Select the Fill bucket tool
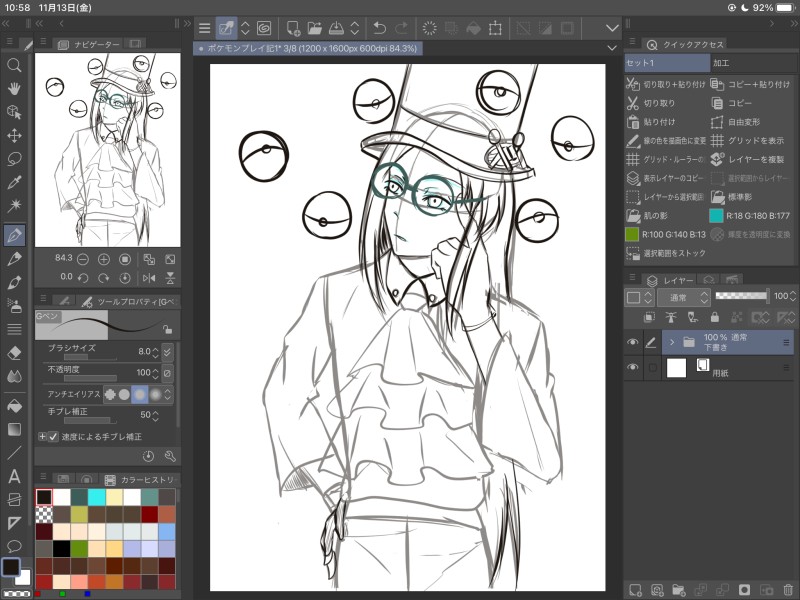800x600 pixels. 14,406
